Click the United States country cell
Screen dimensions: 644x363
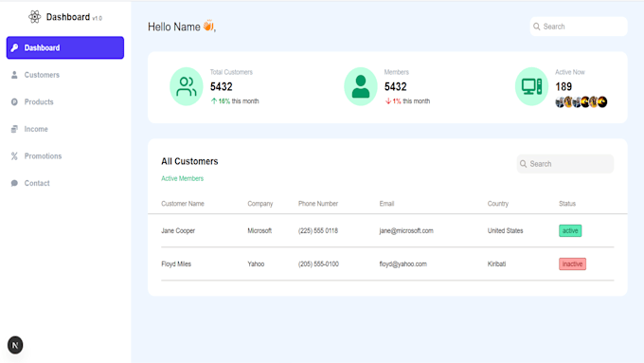pyautogui.click(x=505, y=230)
